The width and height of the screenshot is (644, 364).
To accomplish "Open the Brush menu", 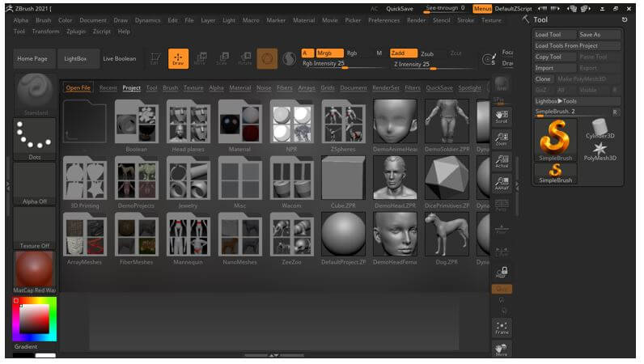I will [x=43, y=20].
